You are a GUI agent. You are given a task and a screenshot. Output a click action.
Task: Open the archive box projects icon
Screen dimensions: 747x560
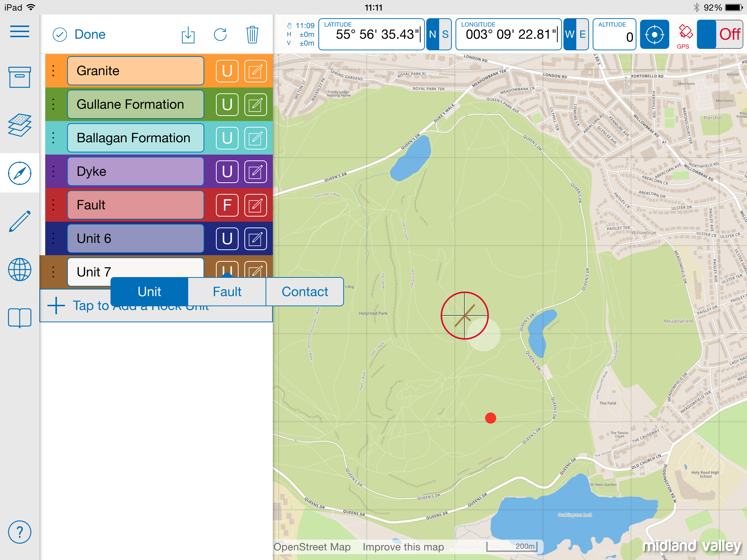20,77
